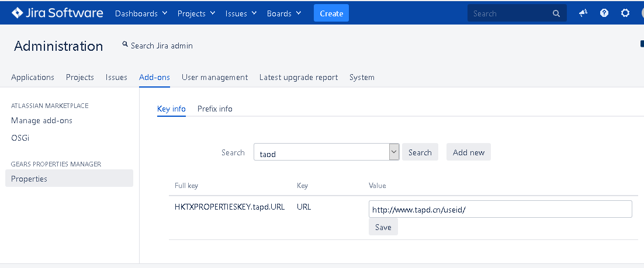The height and width of the screenshot is (268, 644).
Task: Click the Search Jira admin magnifier icon
Action: 125,45
